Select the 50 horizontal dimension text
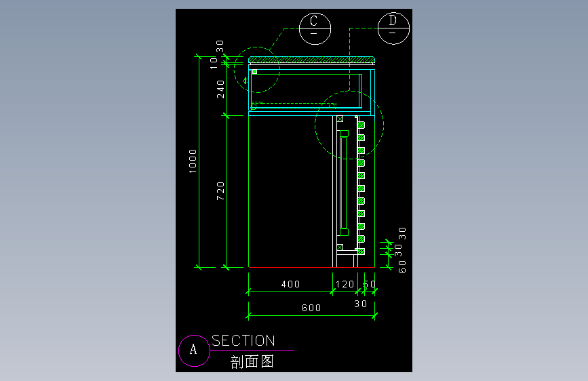The height and width of the screenshot is (381, 588). point(370,284)
